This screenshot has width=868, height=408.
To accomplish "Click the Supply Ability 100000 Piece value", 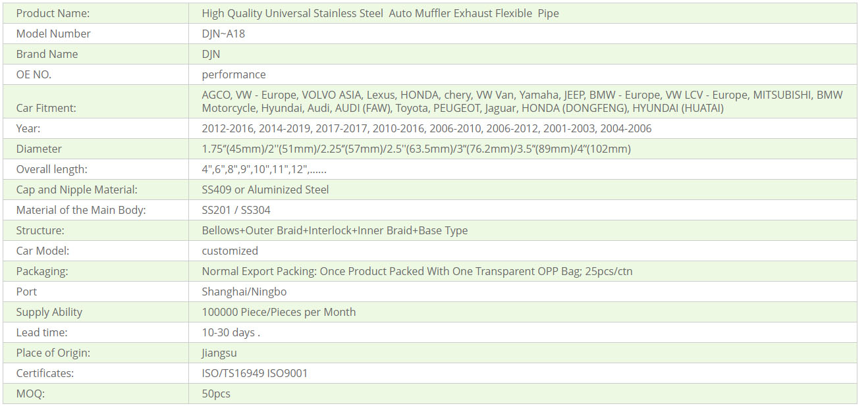I will point(279,312).
